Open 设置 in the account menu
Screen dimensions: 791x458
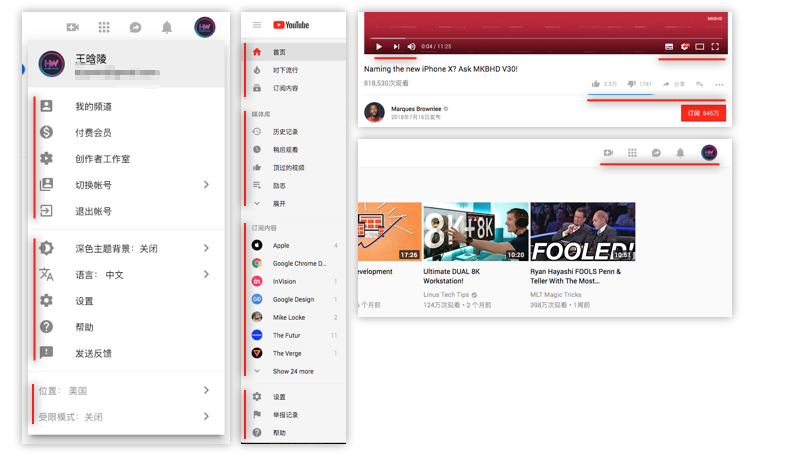126,301
